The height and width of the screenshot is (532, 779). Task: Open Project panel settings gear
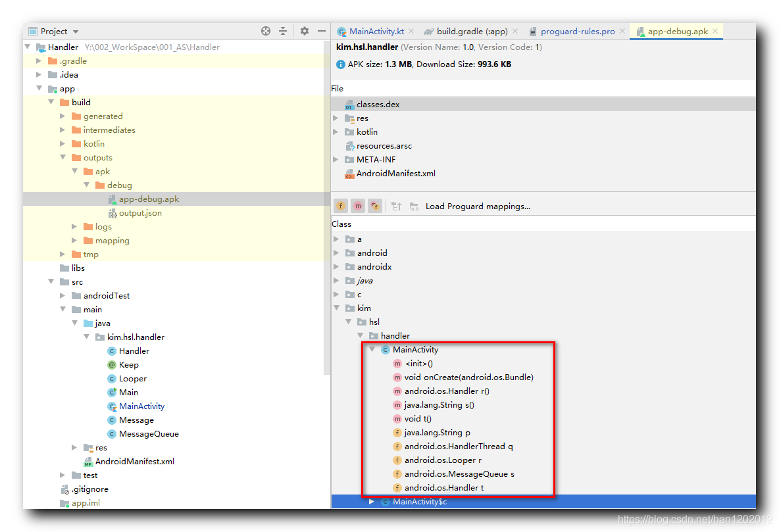point(303,31)
